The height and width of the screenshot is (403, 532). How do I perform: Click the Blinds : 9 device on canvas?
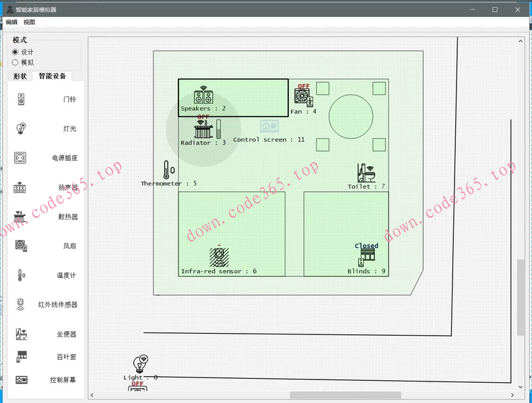coord(366,258)
